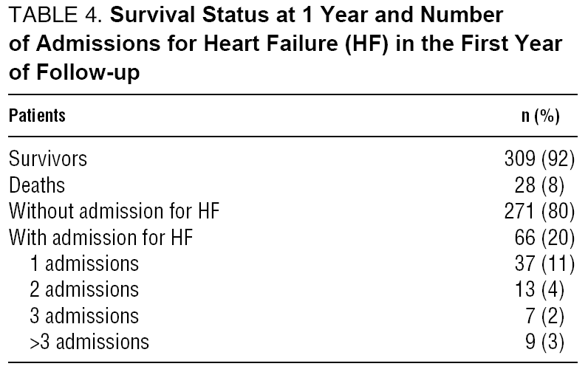Click the 'n (%)' column header
The height and width of the screenshot is (372, 588).
tap(541, 116)
